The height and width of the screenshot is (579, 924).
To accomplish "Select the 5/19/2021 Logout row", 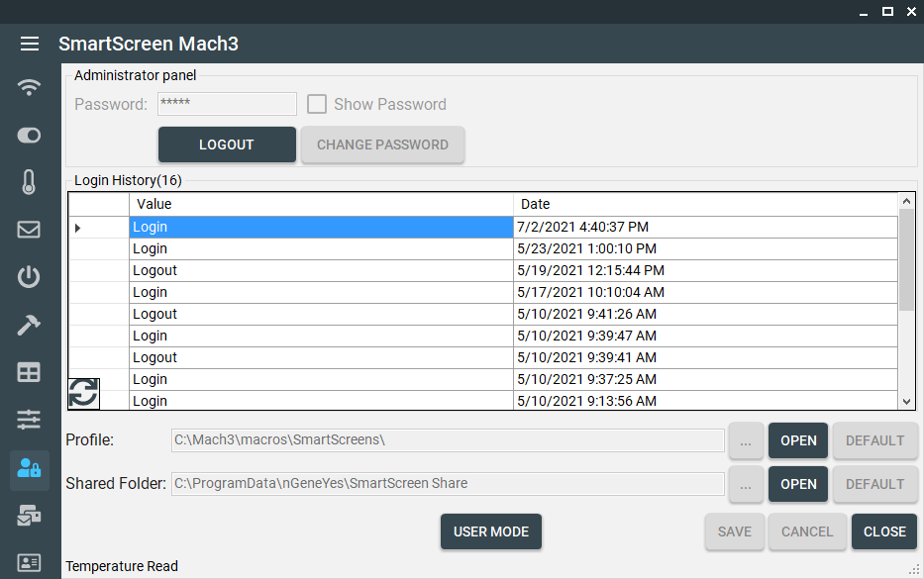I will click(321, 270).
